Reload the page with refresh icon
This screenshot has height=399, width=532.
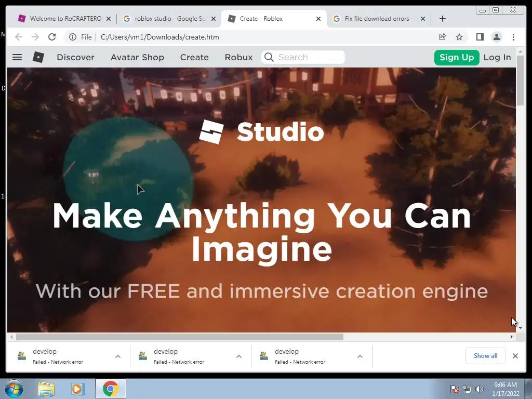[x=52, y=37]
